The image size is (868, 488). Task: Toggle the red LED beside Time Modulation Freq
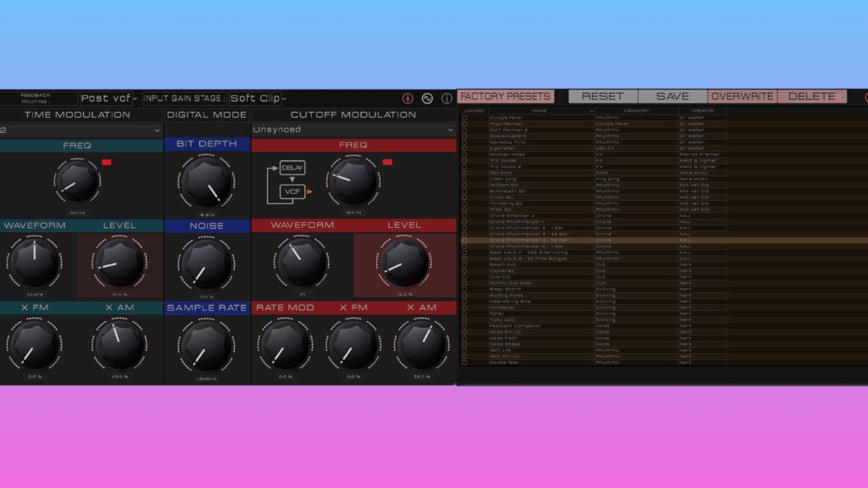(107, 162)
